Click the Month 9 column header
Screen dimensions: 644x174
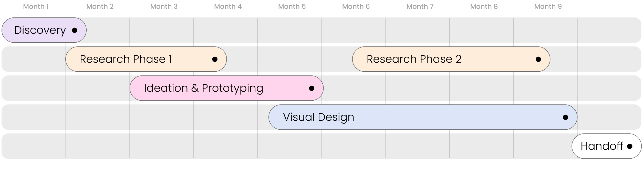click(548, 7)
